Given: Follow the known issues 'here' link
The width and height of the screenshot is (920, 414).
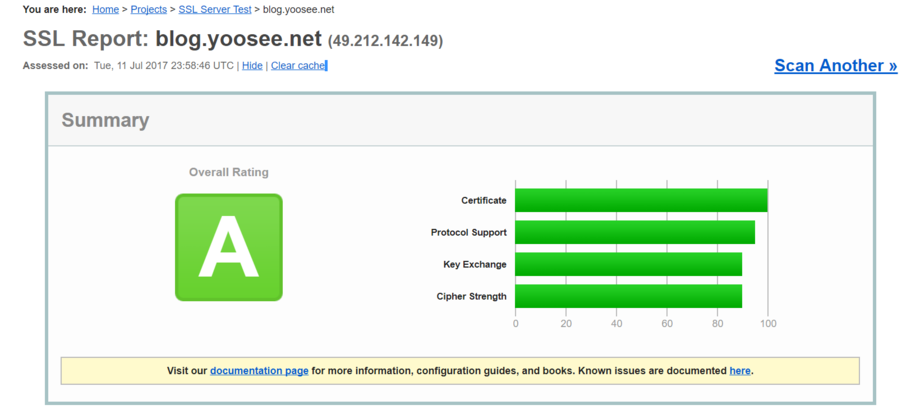Looking at the screenshot, I should (740, 371).
